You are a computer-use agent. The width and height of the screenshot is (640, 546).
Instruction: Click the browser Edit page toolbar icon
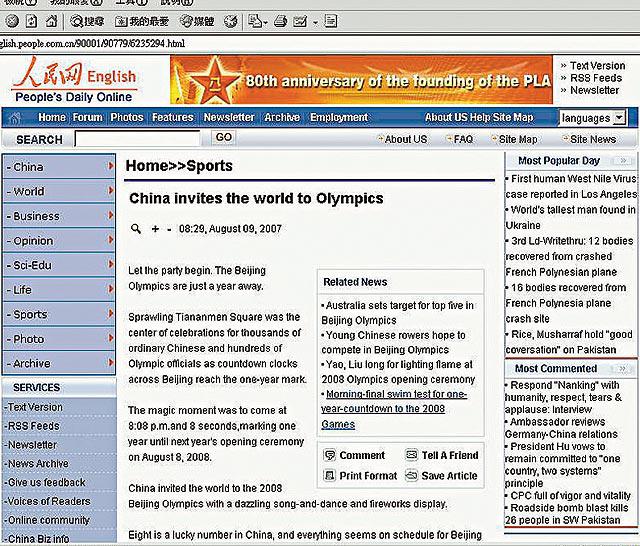(300, 21)
